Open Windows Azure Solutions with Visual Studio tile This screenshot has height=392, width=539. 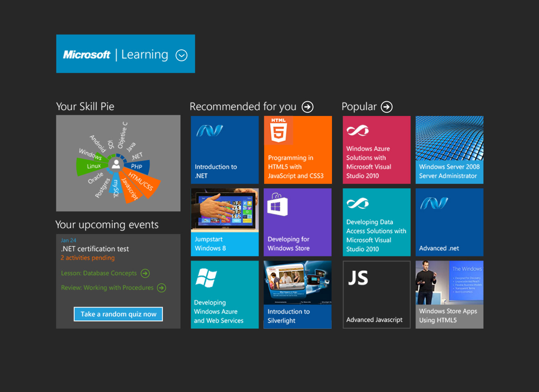pos(376,150)
